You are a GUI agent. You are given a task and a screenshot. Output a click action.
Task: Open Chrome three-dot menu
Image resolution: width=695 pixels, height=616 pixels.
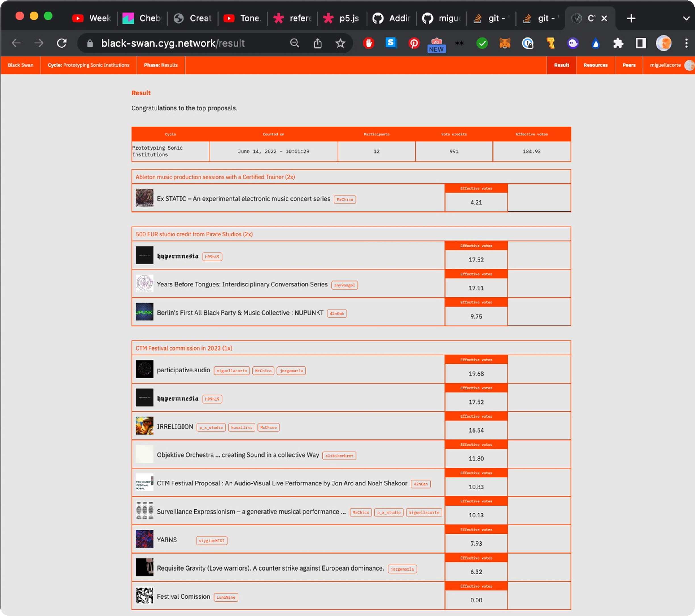click(686, 43)
